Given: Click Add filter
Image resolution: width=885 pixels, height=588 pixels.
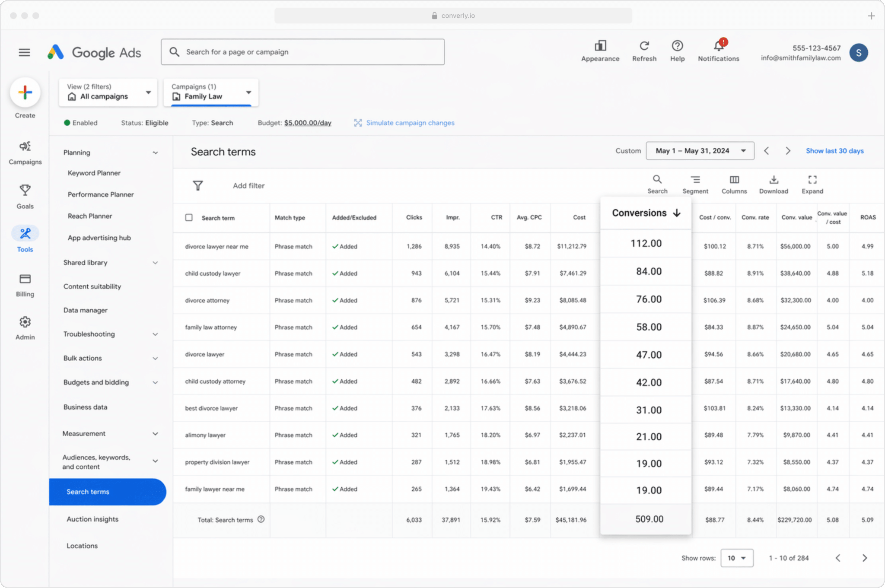Looking at the screenshot, I should coord(248,186).
